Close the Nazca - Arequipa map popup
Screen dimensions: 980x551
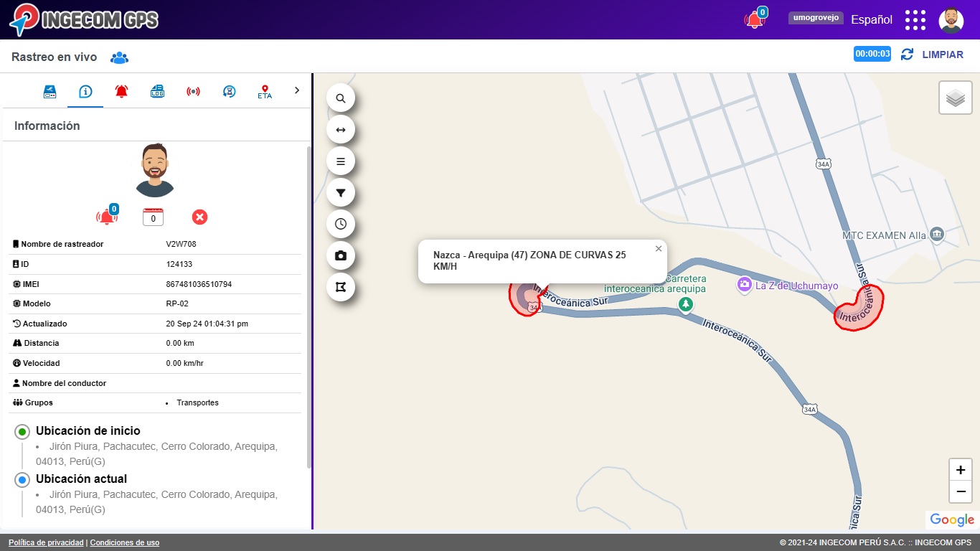(659, 249)
